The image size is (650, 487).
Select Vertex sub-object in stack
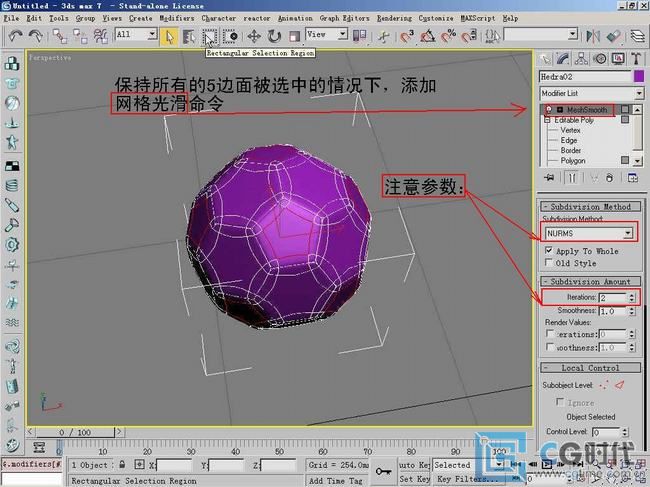570,130
